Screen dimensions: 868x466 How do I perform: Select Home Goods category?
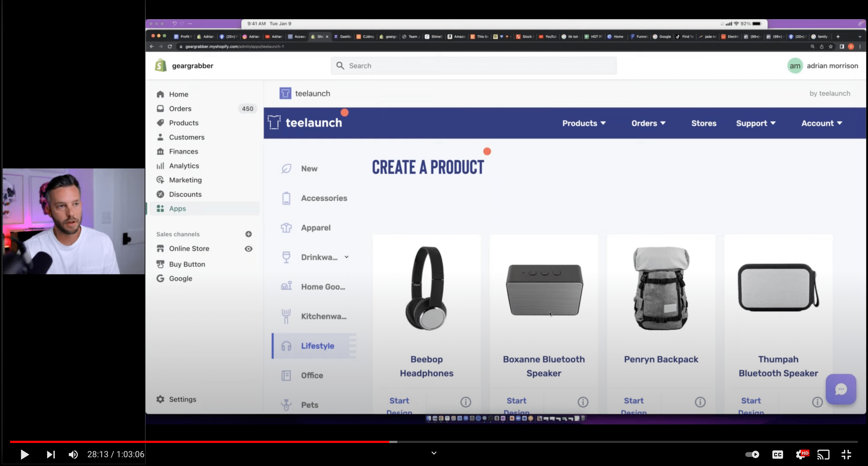pos(323,287)
